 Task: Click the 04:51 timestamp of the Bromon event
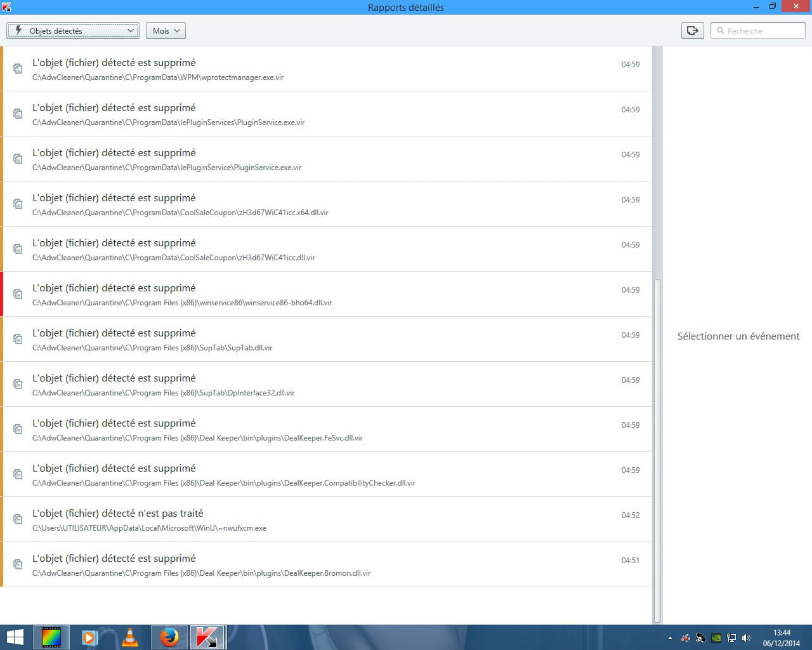click(x=631, y=560)
